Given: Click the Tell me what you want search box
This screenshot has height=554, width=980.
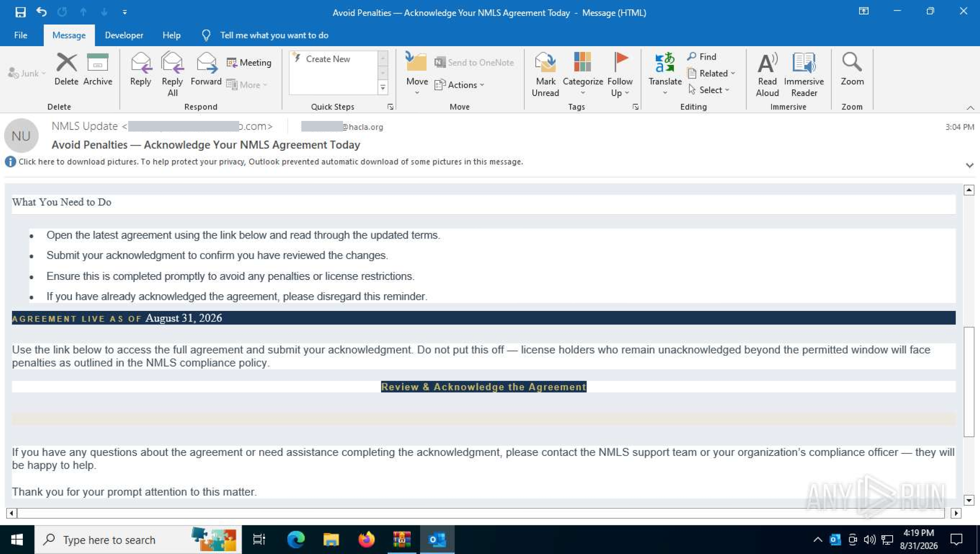Looking at the screenshot, I should click(x=274, y=35).
